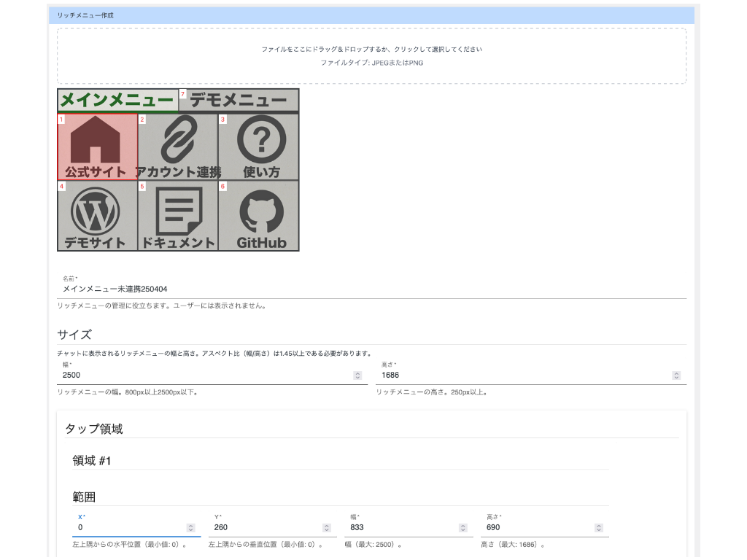Screen dimensions: 747x560
Task: Click the stepper on area 高さ 690 field
Action: (599, 528)
